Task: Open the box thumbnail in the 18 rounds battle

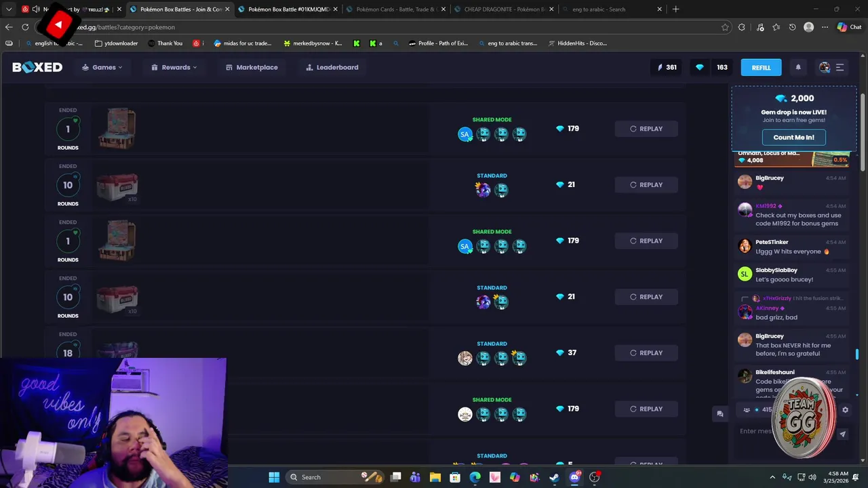Action: pos(117,350)
